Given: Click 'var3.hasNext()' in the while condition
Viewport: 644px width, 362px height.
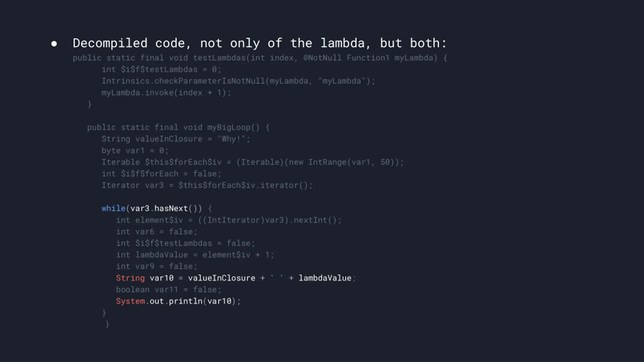Looking at the screenshot, I should 164,208.
